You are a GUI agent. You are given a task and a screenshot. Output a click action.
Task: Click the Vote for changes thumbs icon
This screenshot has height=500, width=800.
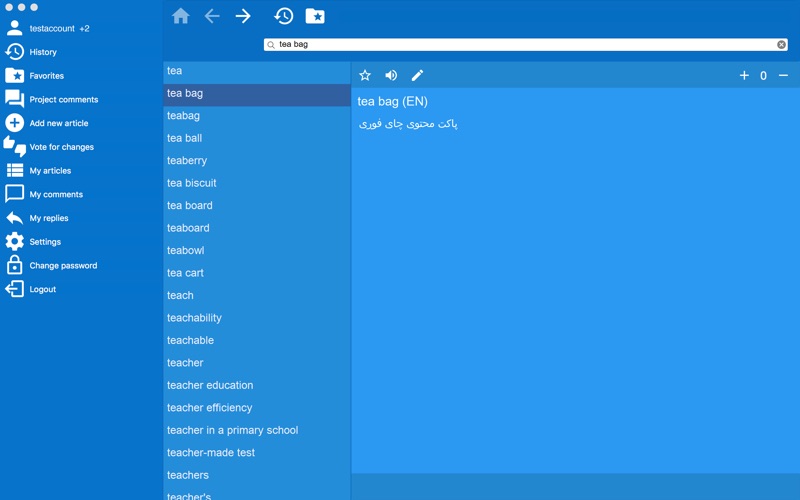point(14,146)
